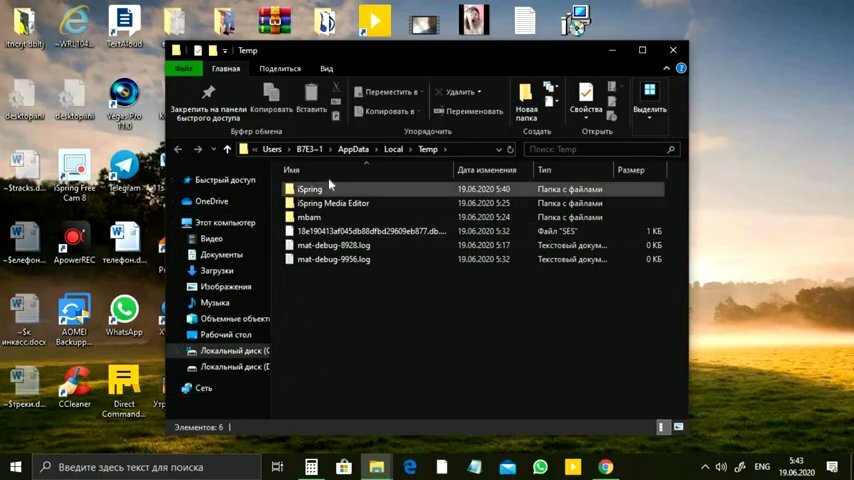Go back with the left arrow

[178, 149]
